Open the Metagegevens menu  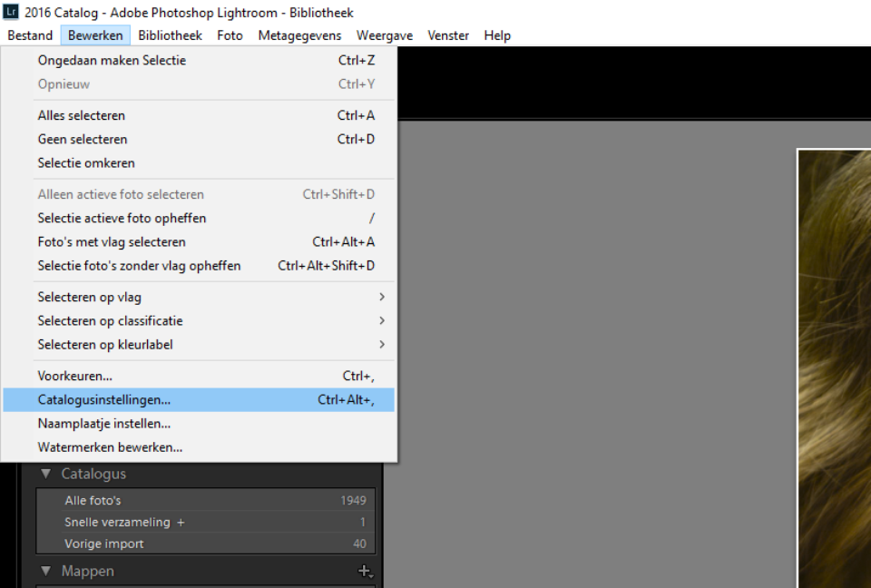tap(299, 35)
